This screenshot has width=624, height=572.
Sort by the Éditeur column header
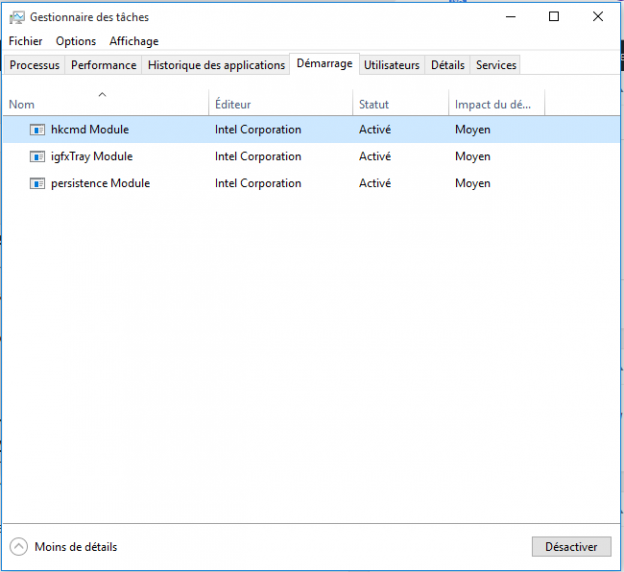coord(233,104)
